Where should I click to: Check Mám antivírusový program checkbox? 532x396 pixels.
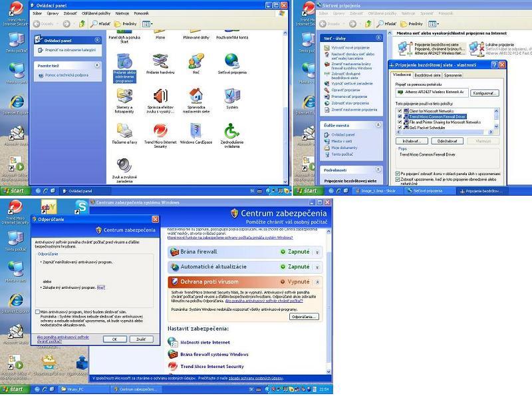pos(38,311)
